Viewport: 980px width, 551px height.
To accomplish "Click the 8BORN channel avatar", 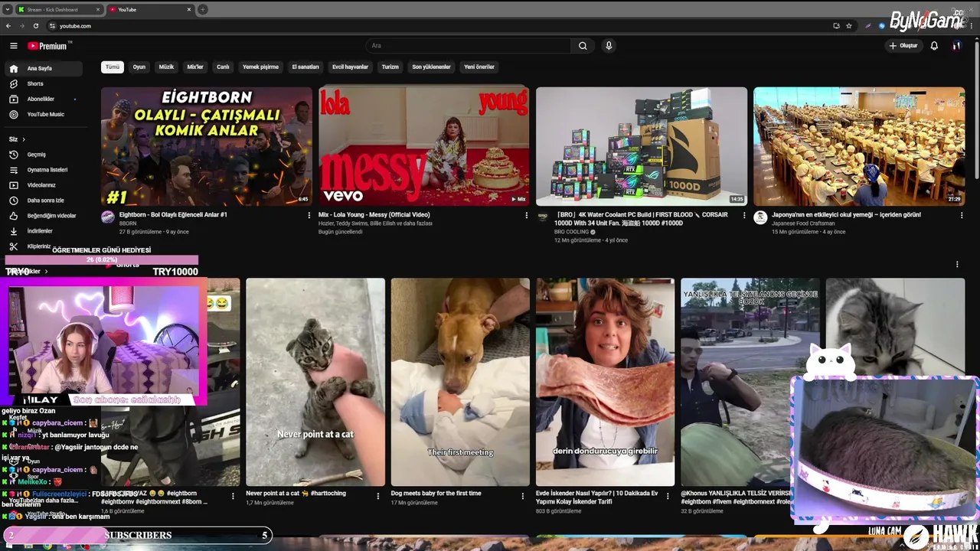I will pos(108,217).
